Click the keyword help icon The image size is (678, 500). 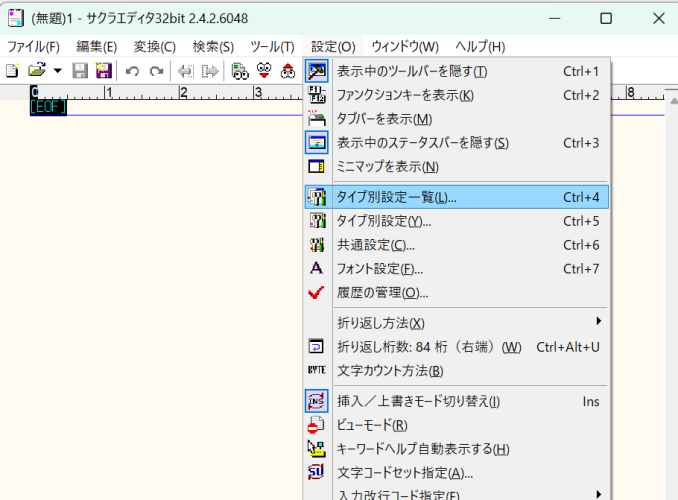coord(317,449)
